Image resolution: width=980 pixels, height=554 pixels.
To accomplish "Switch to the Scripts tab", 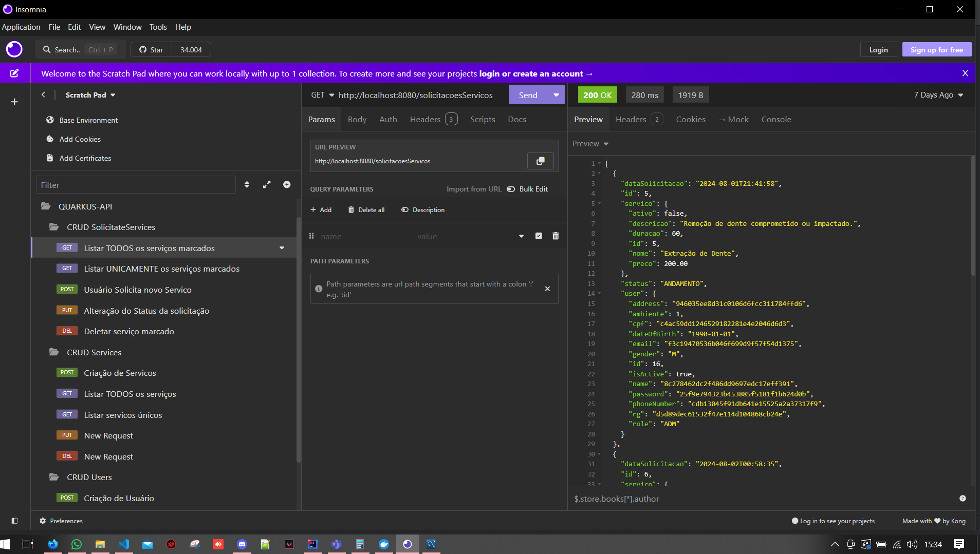I will [x=483, y=120].
